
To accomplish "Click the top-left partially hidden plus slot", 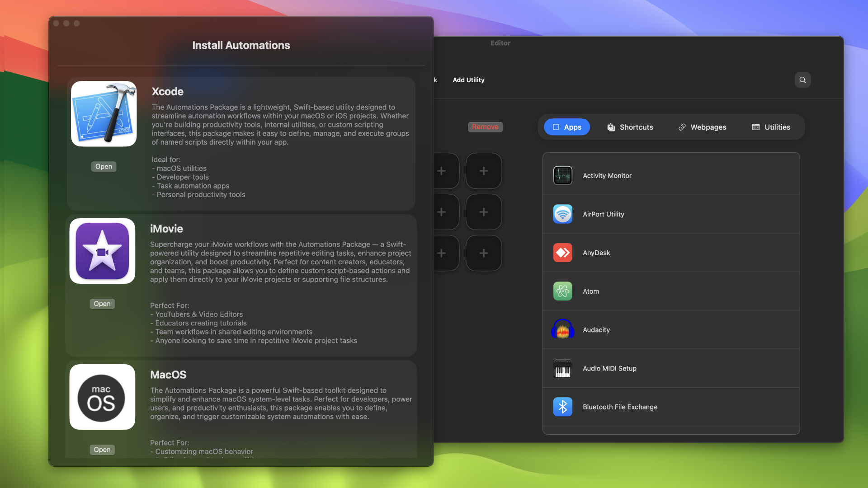I will (446, 171).
